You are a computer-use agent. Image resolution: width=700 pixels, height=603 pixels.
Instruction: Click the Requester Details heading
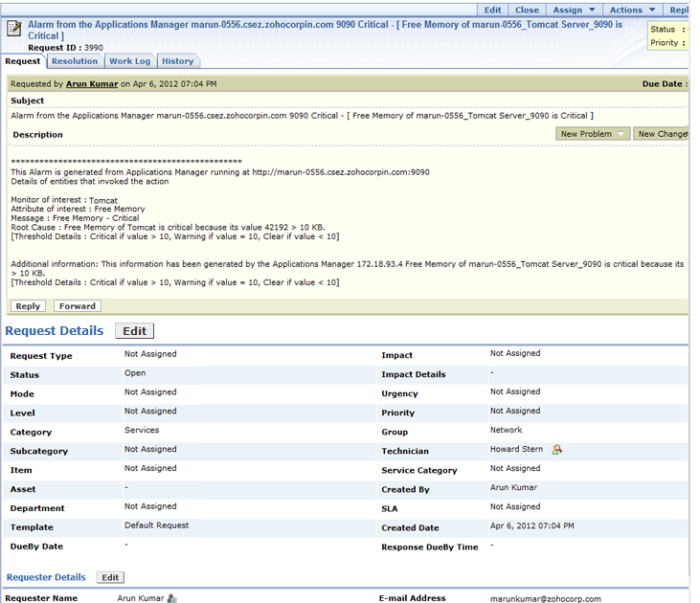[x=46, y=577]
